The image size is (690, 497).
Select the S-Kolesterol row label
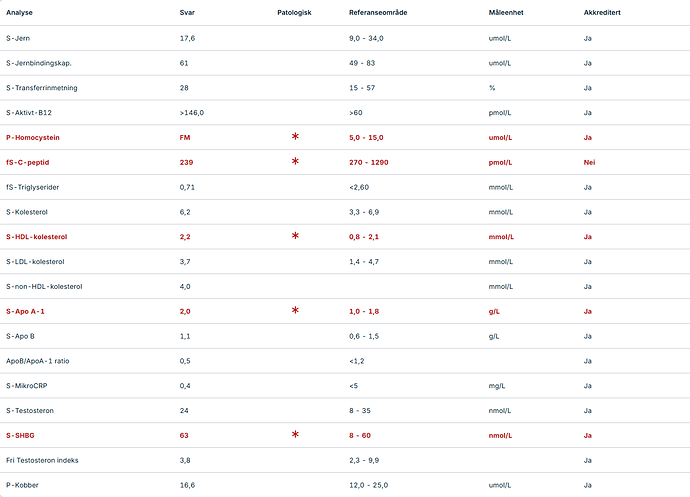pyautogui.click(x=27, y=212)
